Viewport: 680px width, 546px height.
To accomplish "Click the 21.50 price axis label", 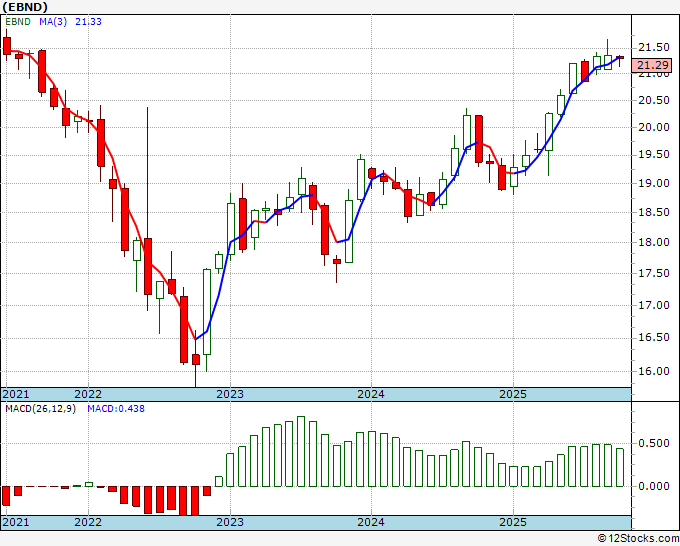I will point(654,47).
